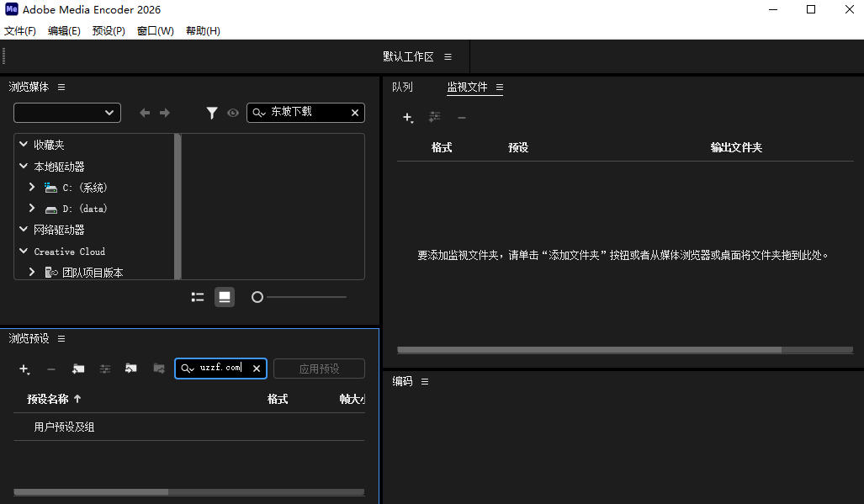Click the 输出文件夹 column header

pos(736,147)
